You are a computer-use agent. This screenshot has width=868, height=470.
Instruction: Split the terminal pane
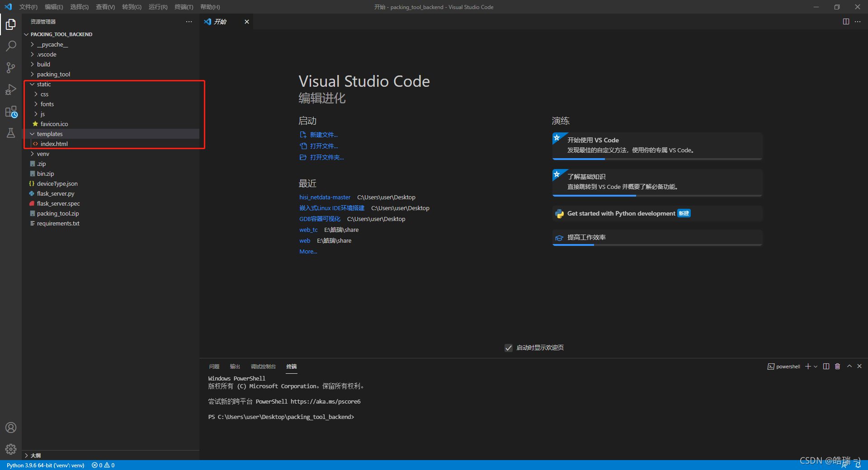[826, 367]
